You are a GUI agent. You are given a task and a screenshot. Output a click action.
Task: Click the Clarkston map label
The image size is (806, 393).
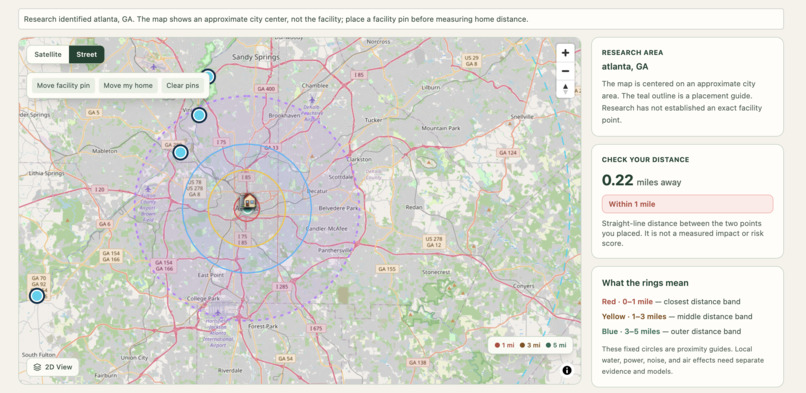point(359,159)
